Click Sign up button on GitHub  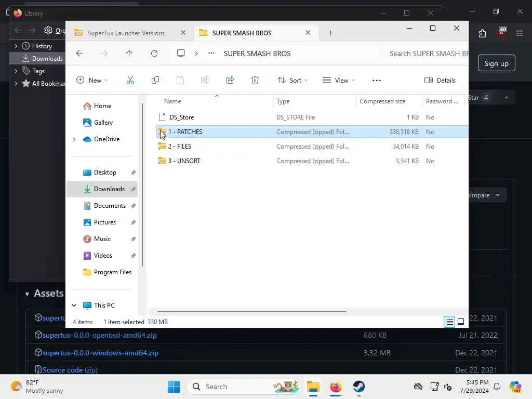tap(496, 63)
